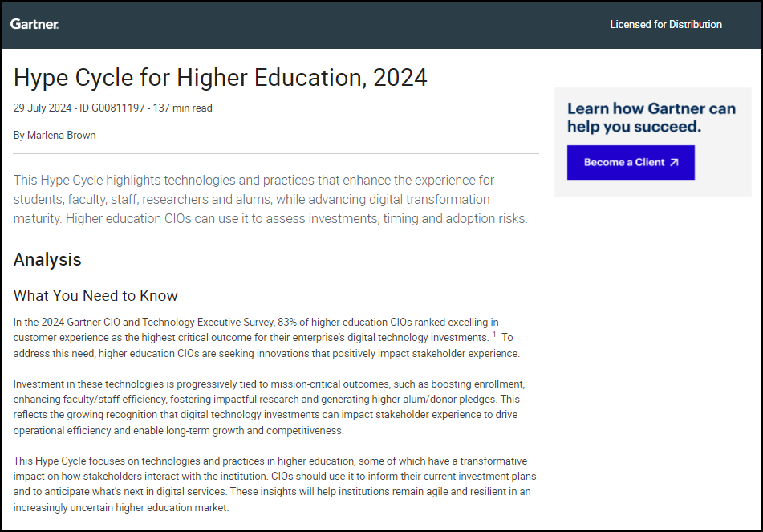Click the footnote 1 superscript reference
Image resolution: width=763 pixels, height=532 pixels.
point(494,335)
